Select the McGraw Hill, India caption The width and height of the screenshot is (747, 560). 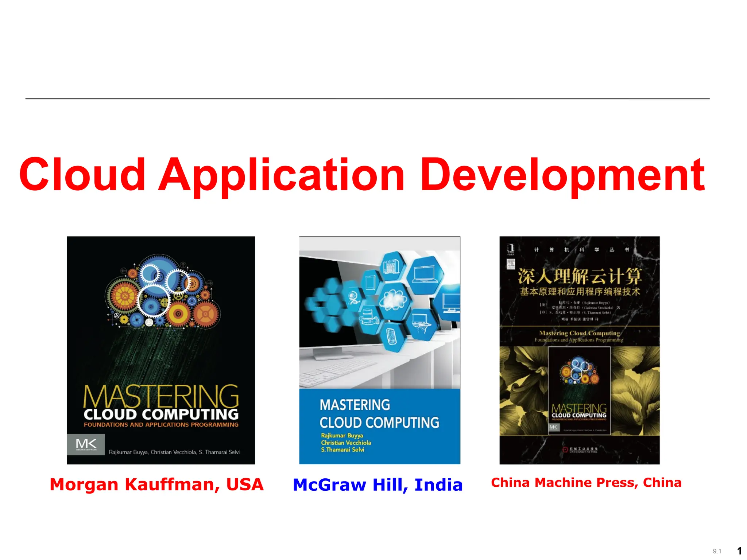coord(378,485)
